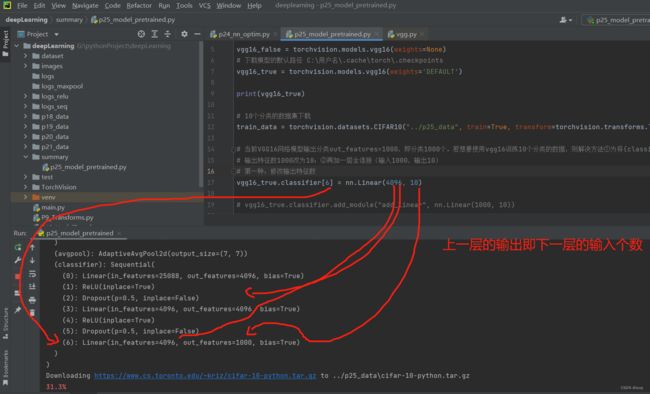Expand the TorchVision folder
This screenshot has height=394, width=650.
[x=25, y=187]
